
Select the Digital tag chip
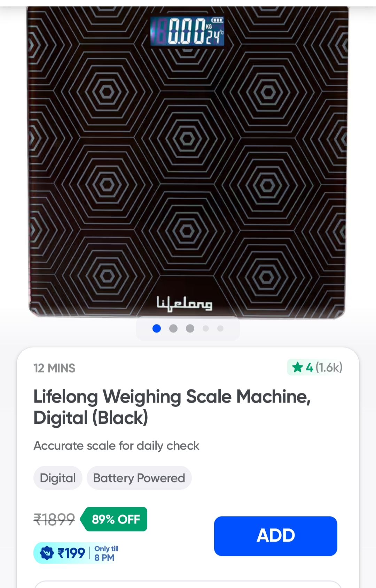coord(58,478)
